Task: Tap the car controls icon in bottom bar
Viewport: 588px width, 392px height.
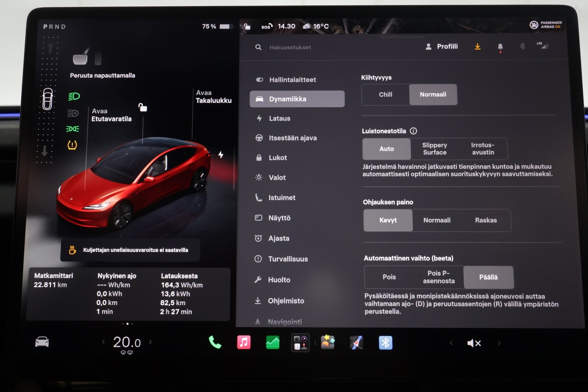Action: (x=42, y=342)
